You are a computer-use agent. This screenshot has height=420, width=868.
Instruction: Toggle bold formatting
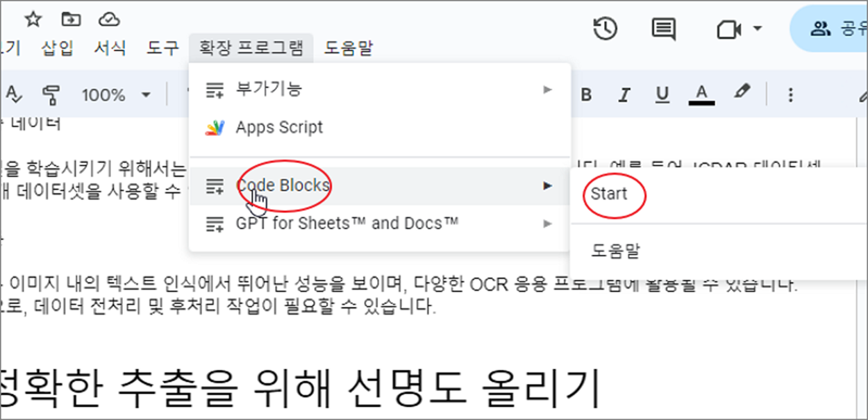coord(587,94)
